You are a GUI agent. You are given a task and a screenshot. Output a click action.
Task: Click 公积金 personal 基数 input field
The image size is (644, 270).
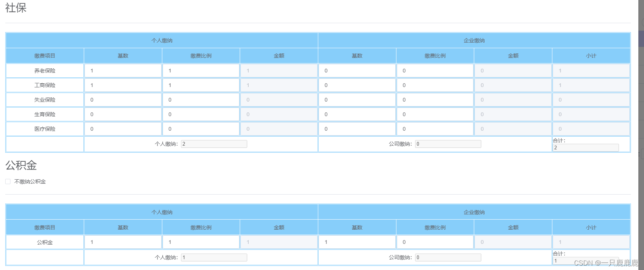tap(123, 242)
